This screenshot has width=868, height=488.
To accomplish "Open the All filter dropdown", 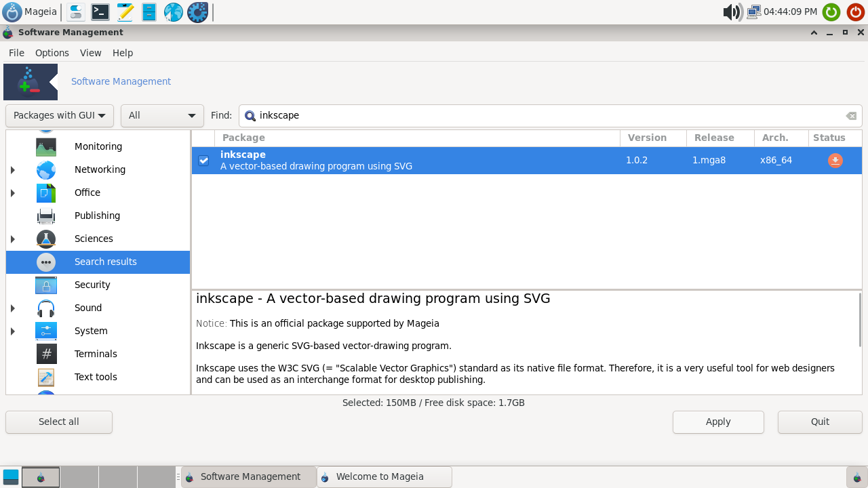I will 162,116.
